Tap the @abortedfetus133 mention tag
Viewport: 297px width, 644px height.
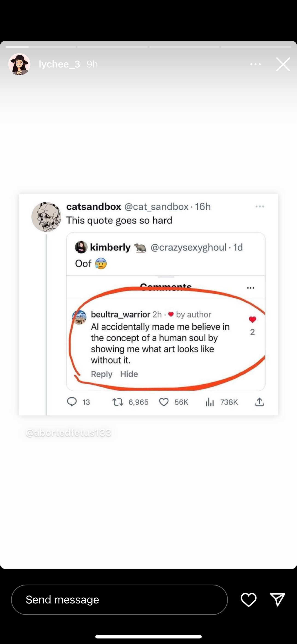coord(68,433)
